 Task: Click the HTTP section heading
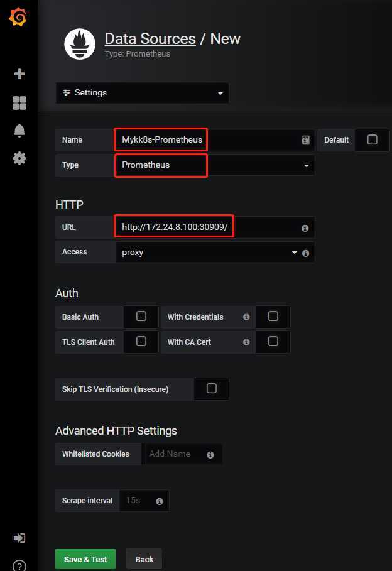(x=69, y=205)
